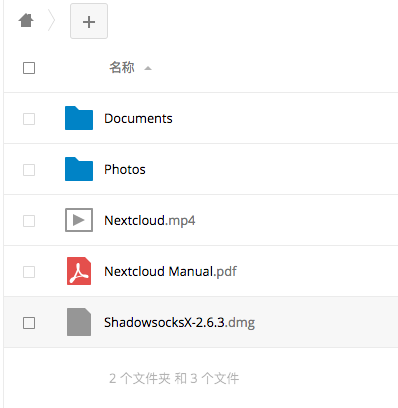Open the Documents folder name link
Image resolution: width=398 pixels, height=408 pixels.
(x=138, y=119)
